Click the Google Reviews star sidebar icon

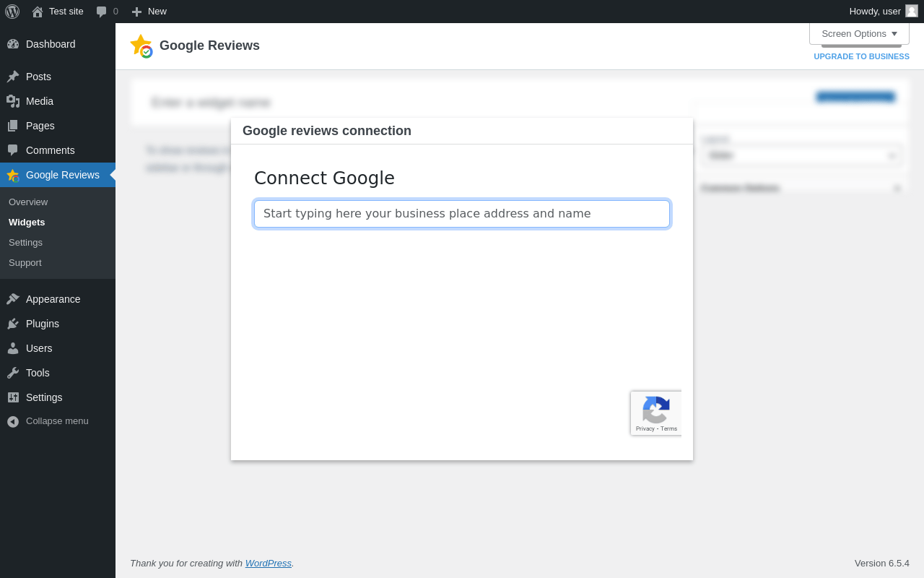(13, 175)
